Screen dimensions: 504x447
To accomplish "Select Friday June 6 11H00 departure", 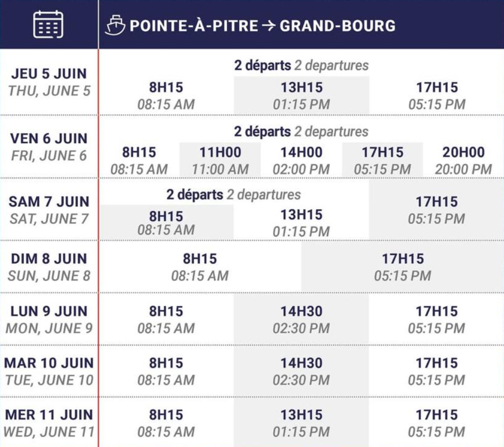I will (x=220, y=160).
